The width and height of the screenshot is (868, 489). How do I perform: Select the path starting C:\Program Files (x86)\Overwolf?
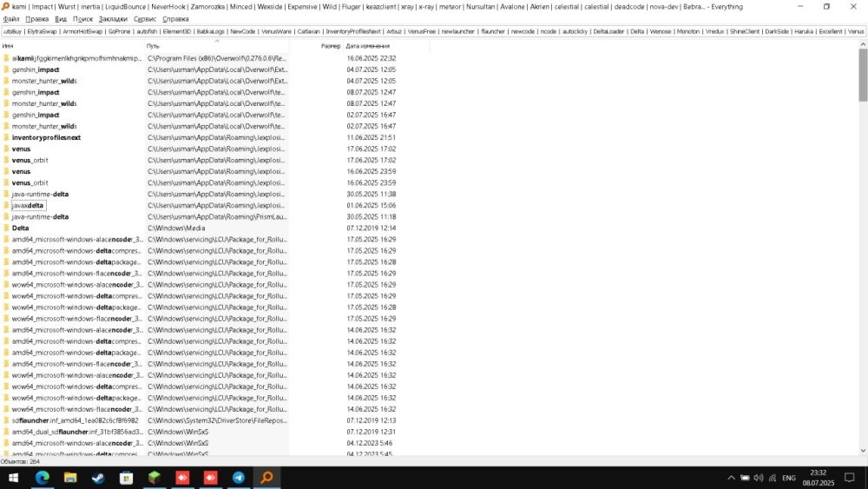[x=217, y=58]
